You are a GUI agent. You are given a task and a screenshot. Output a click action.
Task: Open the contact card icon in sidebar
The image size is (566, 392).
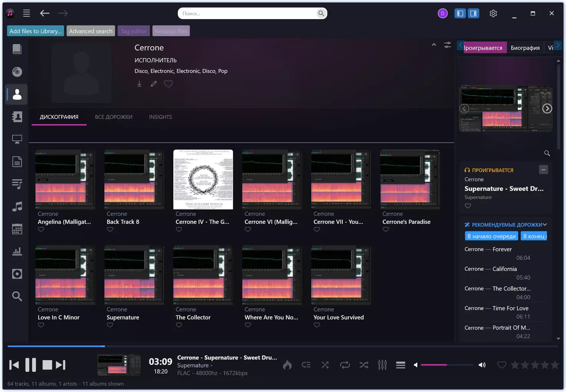[17, 117]
